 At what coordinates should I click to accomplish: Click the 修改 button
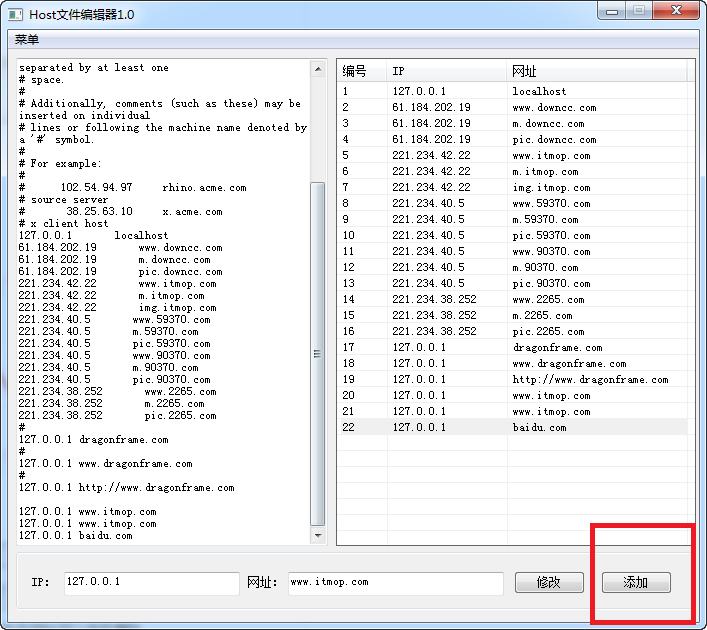549,582
